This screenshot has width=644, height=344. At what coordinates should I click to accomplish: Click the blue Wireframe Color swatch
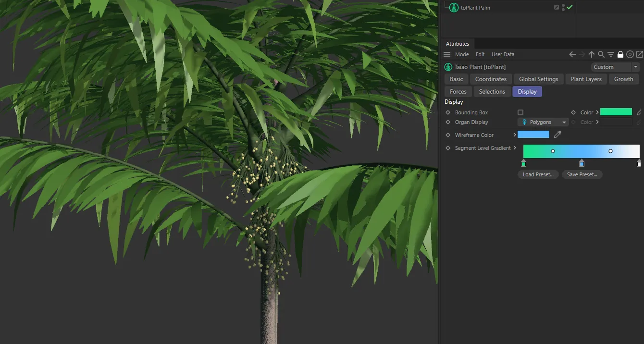(x=533, y=135)
